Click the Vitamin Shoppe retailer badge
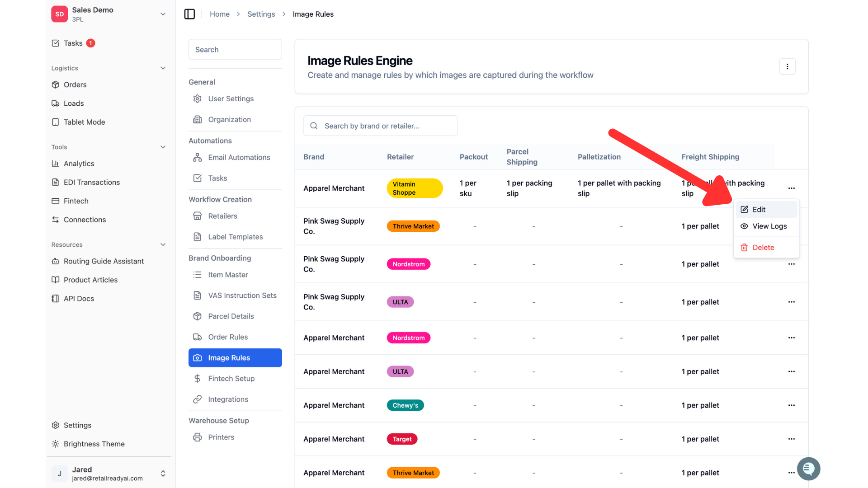 (415, 188)
